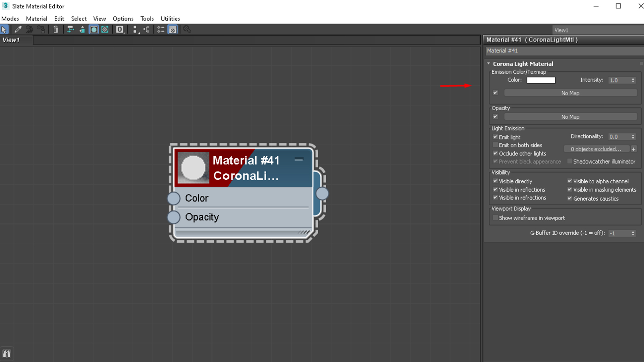Toggle Visible directly checkbox

click(495, 181)
